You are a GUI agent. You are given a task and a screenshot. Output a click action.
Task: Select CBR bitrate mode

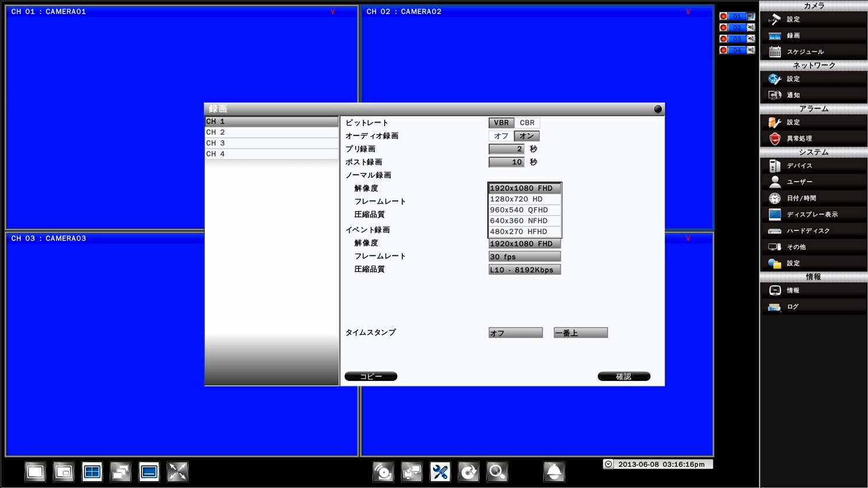(x=527, y=123)
